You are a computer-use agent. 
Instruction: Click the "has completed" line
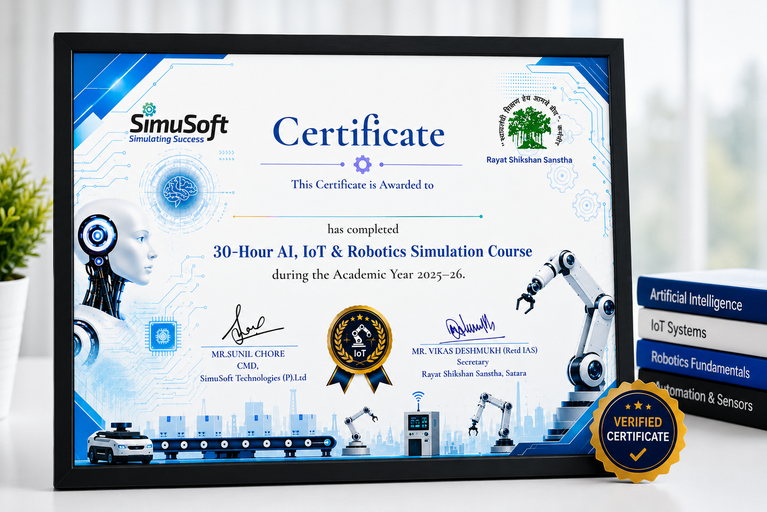click(363, 229)
